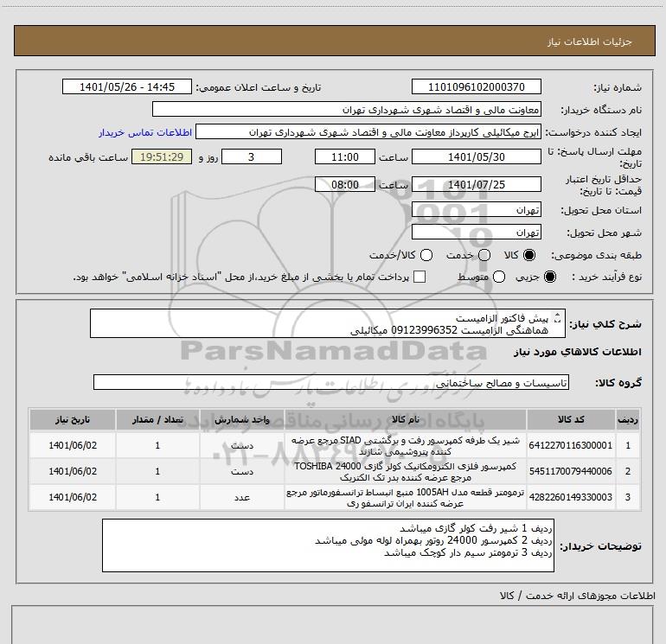Click the تاریخ نیاز column header
666x644 pixels.
[73, 419]
